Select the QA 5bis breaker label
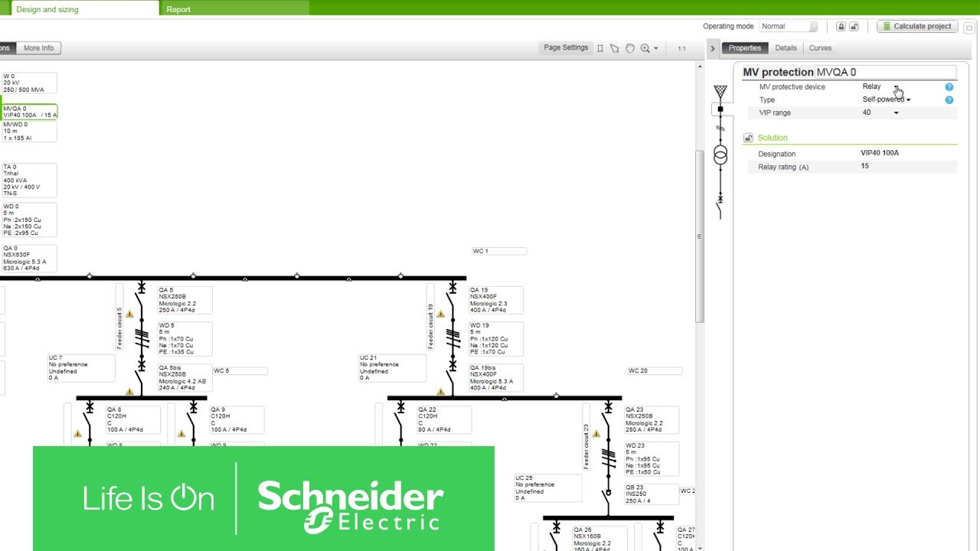 185,378
